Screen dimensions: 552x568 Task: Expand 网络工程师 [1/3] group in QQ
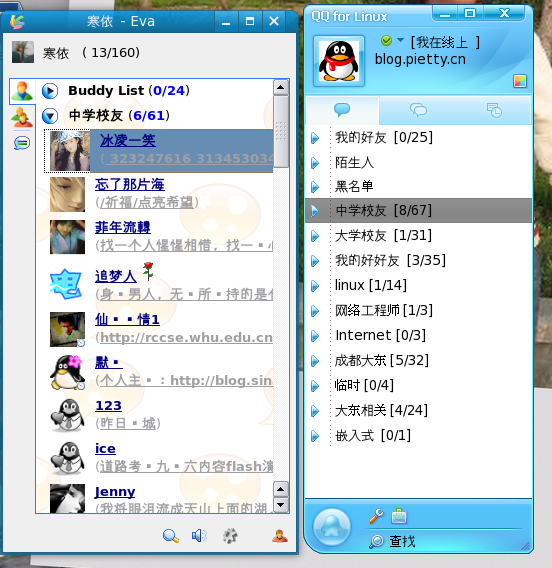click(315, 311)
